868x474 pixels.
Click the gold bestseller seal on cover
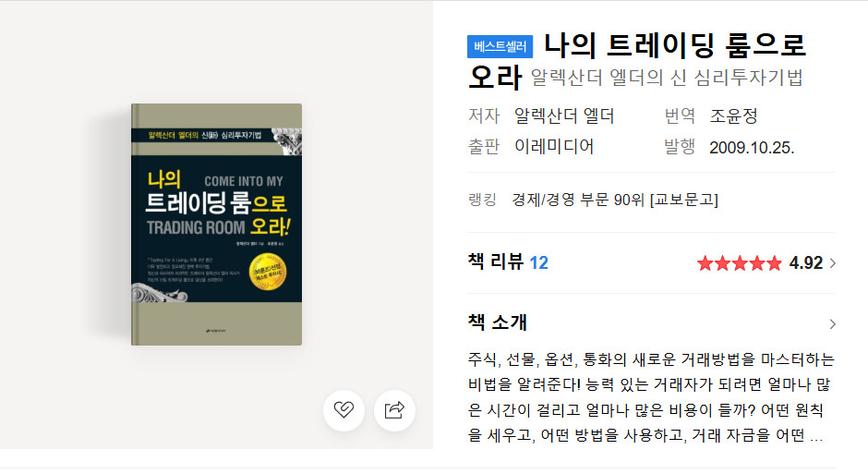click(268, 272)
